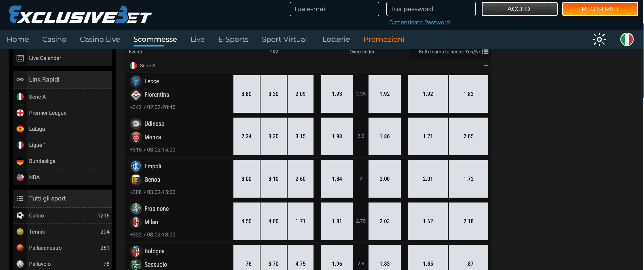The image size is (644, 270).
Task: Click the REGISTRATI button
Action: pos(600,9)
